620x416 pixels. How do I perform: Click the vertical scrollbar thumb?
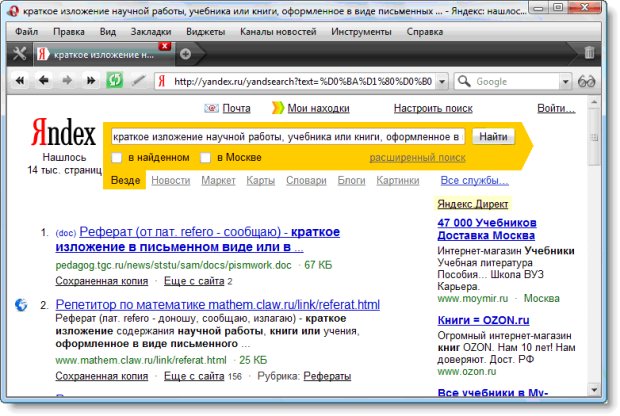594,138
